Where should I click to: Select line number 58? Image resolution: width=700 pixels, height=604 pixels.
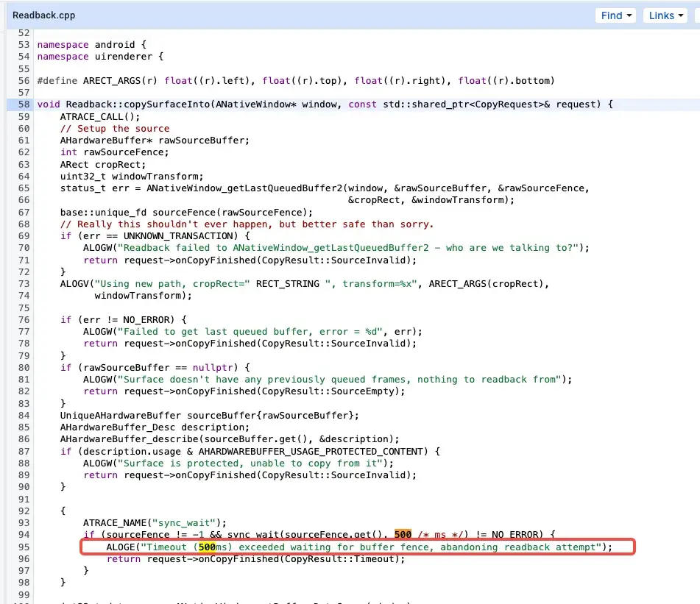[x=24, y=104]
